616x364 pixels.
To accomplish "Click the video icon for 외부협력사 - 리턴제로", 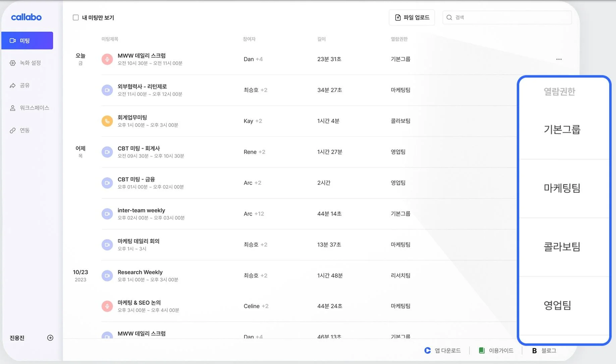I will [x=107, y=90].
